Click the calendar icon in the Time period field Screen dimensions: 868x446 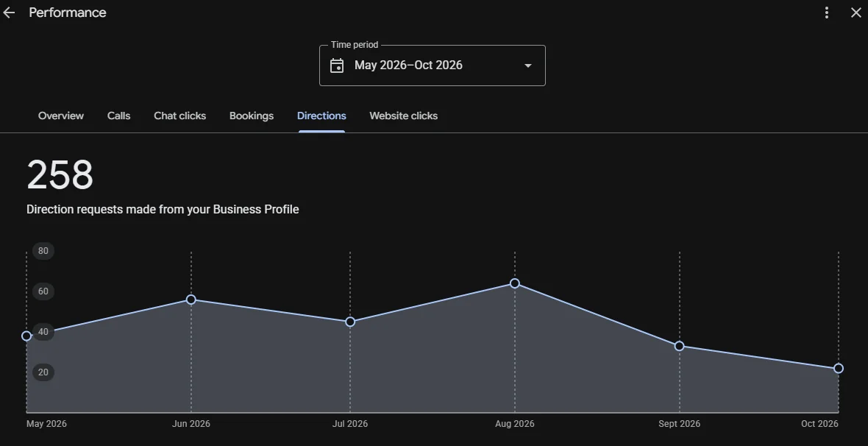point(337,66)
